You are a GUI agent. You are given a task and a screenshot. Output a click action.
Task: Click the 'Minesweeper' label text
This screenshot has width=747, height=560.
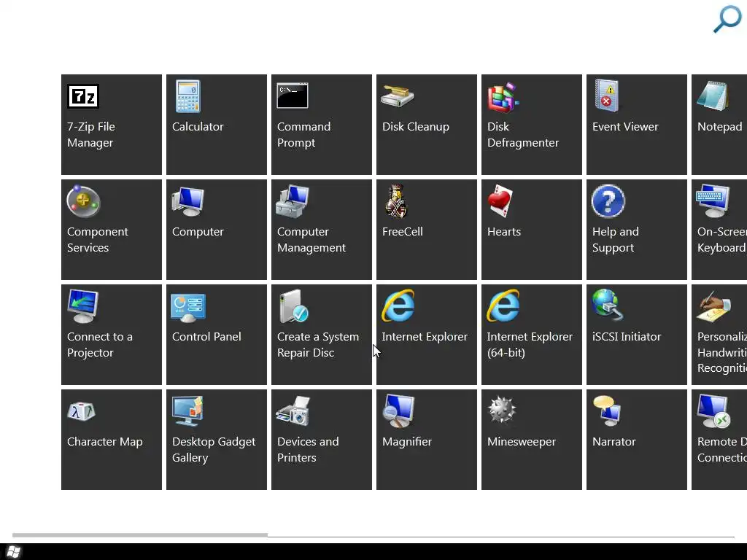pos(521,442)
